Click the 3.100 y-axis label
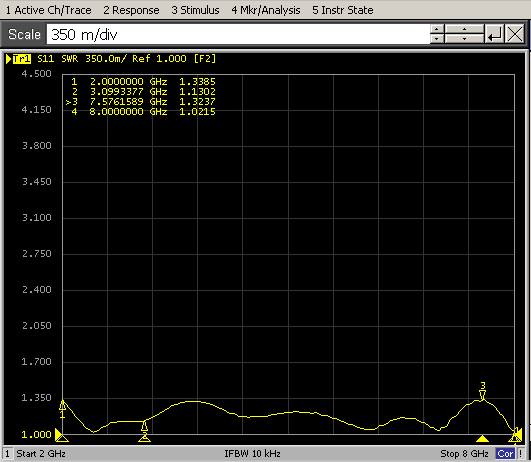 (37, 217)
